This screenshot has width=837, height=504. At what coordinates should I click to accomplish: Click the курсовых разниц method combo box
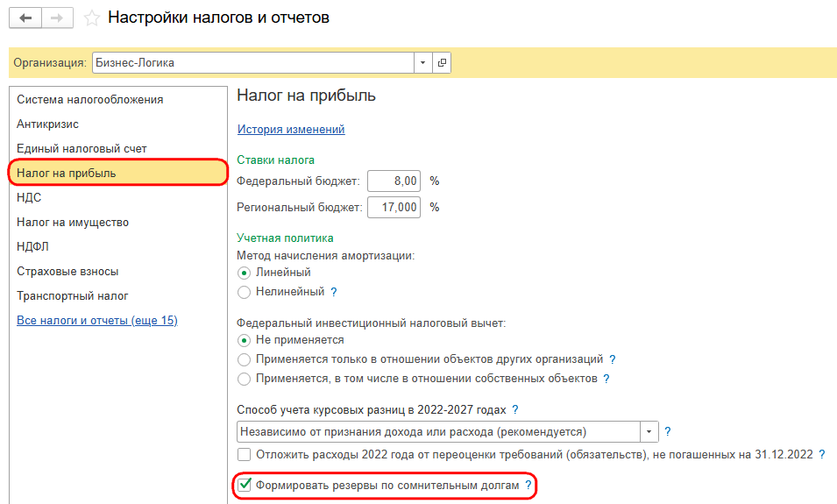(438, 431)
